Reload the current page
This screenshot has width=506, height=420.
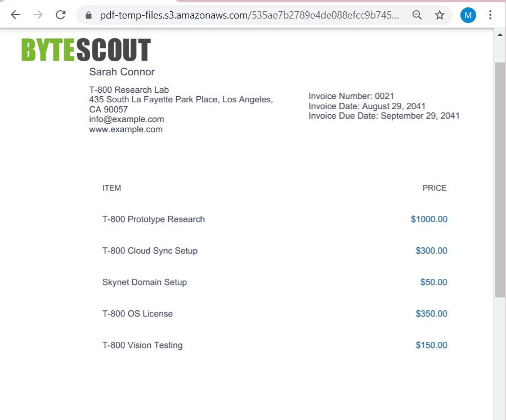pos(60,15)
